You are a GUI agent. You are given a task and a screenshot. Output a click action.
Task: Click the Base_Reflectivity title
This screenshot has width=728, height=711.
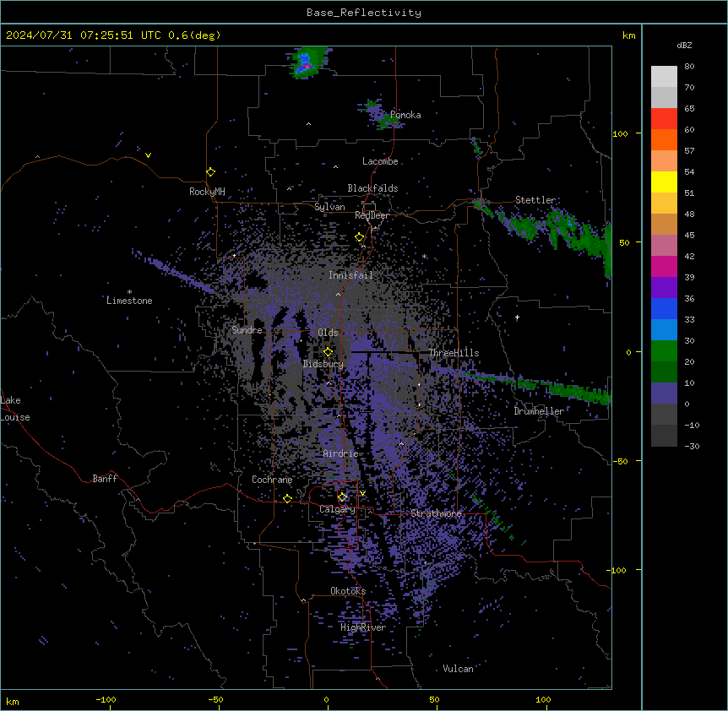click(364, 13)
